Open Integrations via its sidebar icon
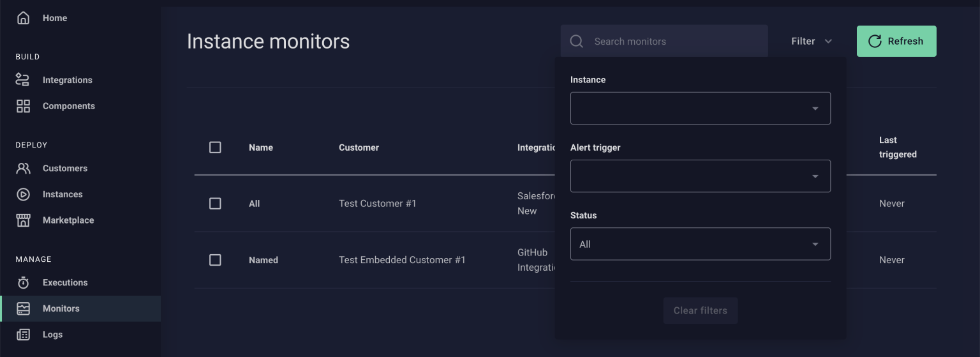 [x=23, y=80]
